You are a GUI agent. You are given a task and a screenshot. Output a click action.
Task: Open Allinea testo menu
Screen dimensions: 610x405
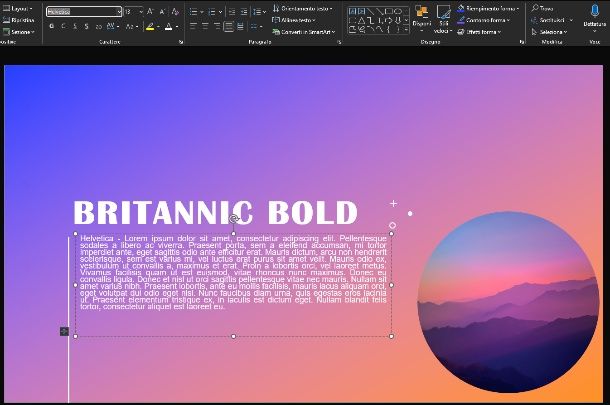click(294, 20)
